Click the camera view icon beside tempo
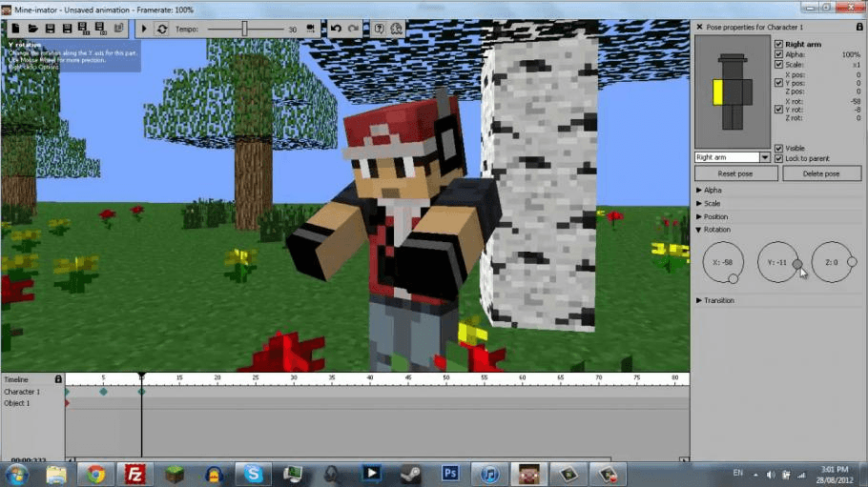The width and height of the screenshot is (868, 487). 310,29
